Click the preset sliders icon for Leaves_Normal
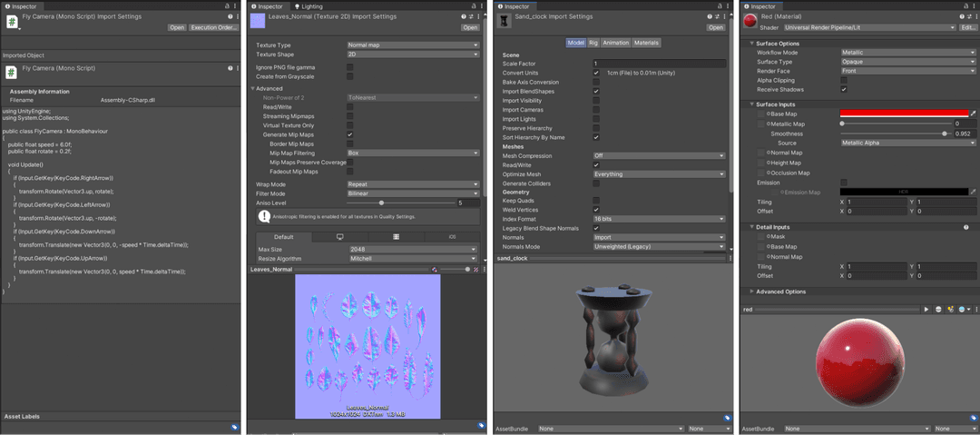 [x=471, y=17]
